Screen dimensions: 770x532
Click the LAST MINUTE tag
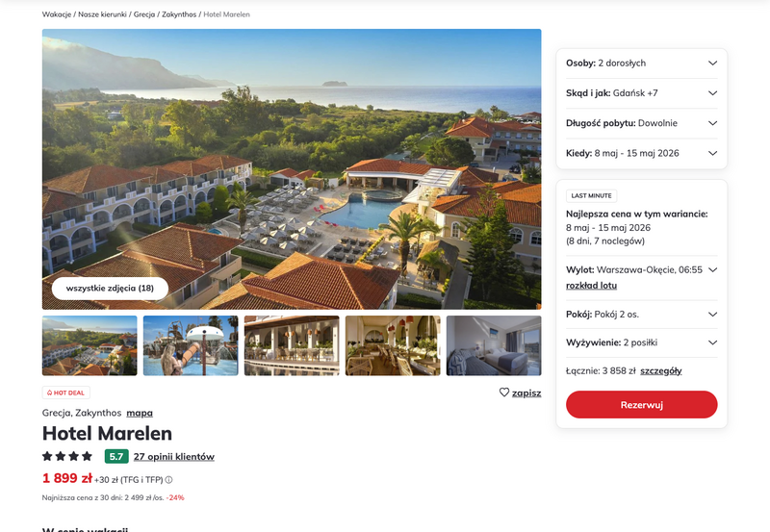coord(591,196)
